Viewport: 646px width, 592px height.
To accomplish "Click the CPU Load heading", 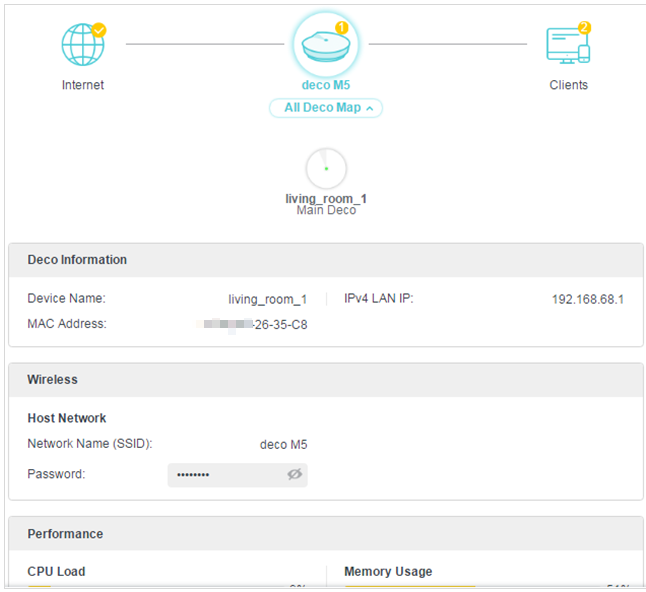I will pyautogui.click(x=56, y=571).
